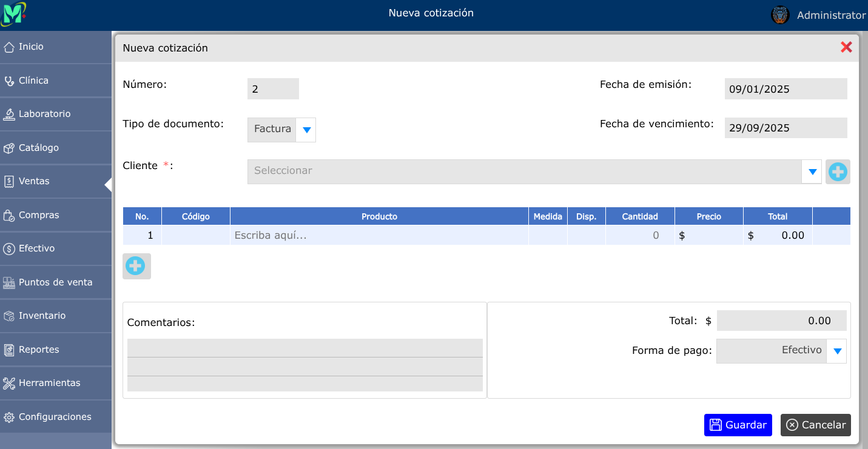
Task: Click the Compras bag icon
Action: (9, 215)
